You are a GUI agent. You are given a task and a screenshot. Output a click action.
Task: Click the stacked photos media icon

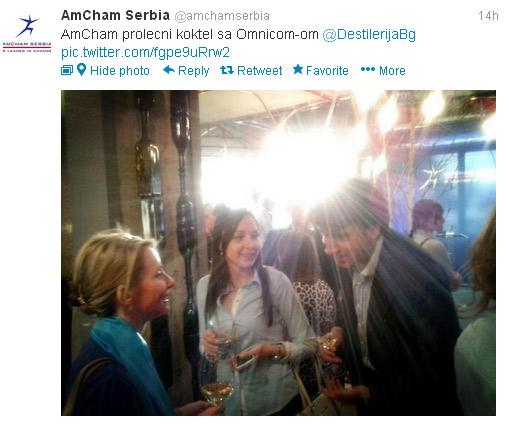pos(67,70)
